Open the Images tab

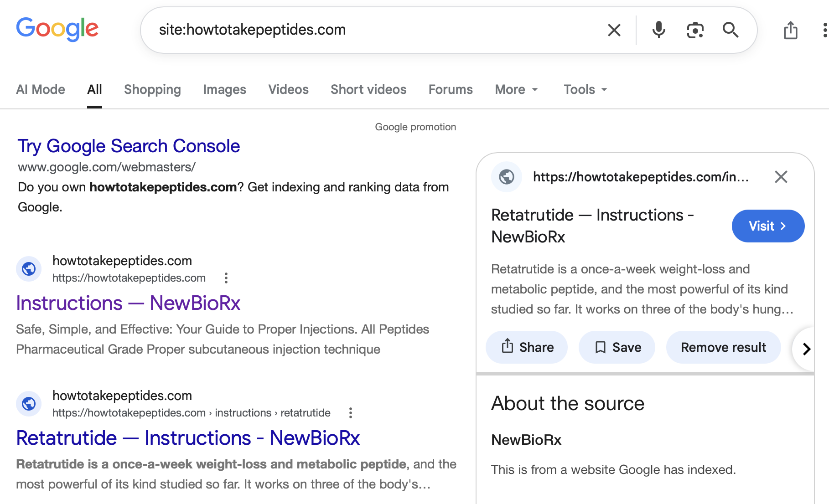coord(225,89)
